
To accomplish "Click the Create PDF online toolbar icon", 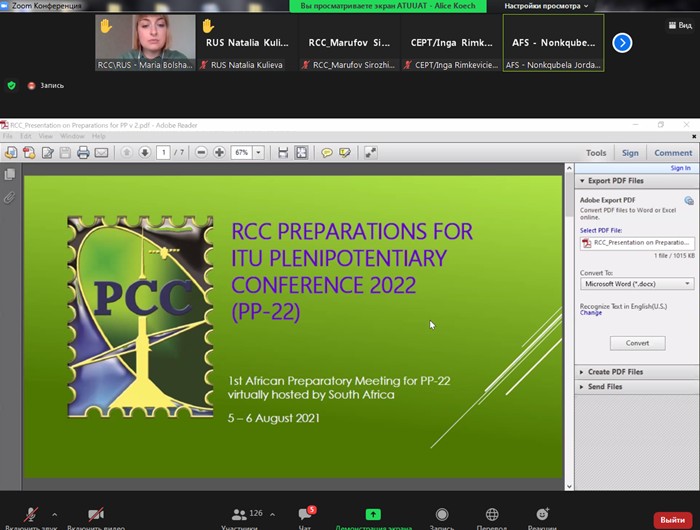I will (29, 153).
